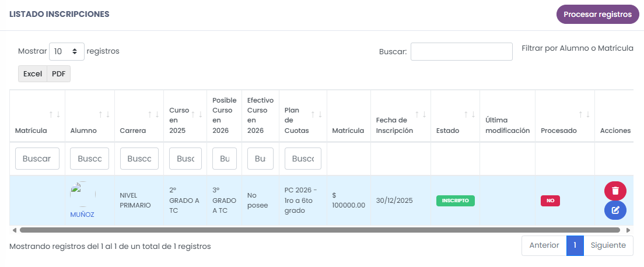Viewport: 644px width, 267px height.
Task: Sort by Procesado column arrows
Action: 584,115
